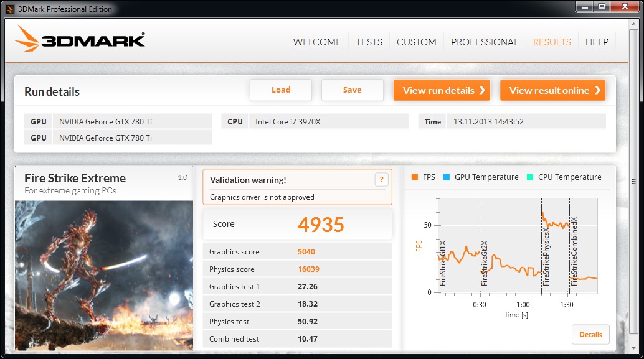Open the PROFESSIONAL tab

pyautogui.click(x=485, y=42)
